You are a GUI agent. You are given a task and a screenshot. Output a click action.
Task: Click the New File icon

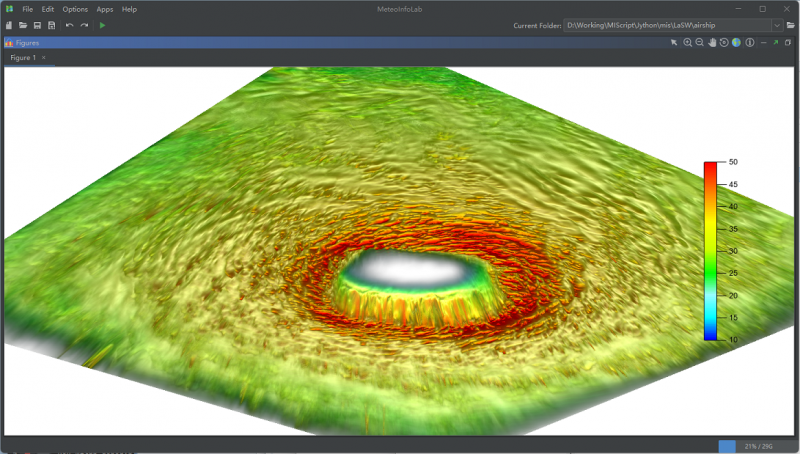point(9,25)
